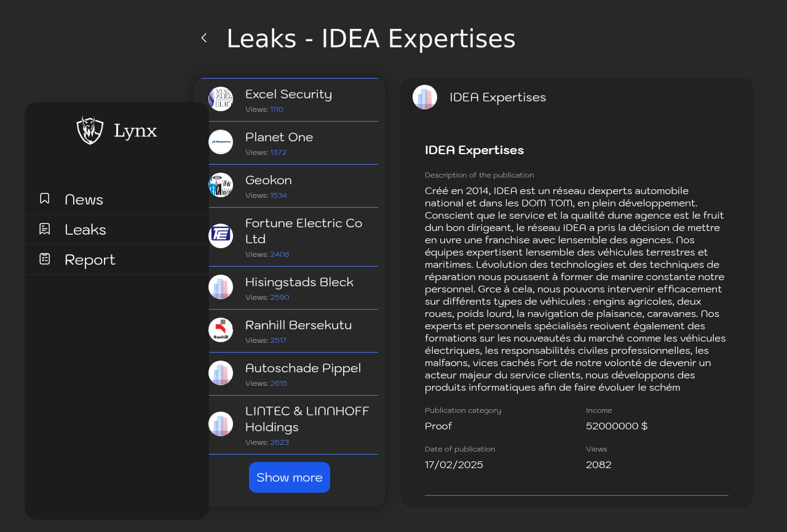Click the Fortune Electric Co logo icon

(x=221, y=236)
